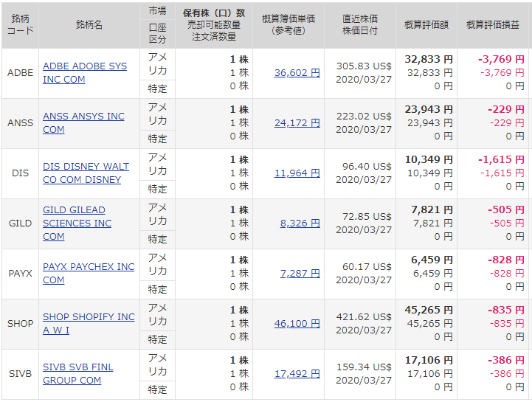Select the 96.40 US$ price value
Image resolution: width=532 pixels, height=402 pixels.
pyautogui.click(x=367, y=167)
